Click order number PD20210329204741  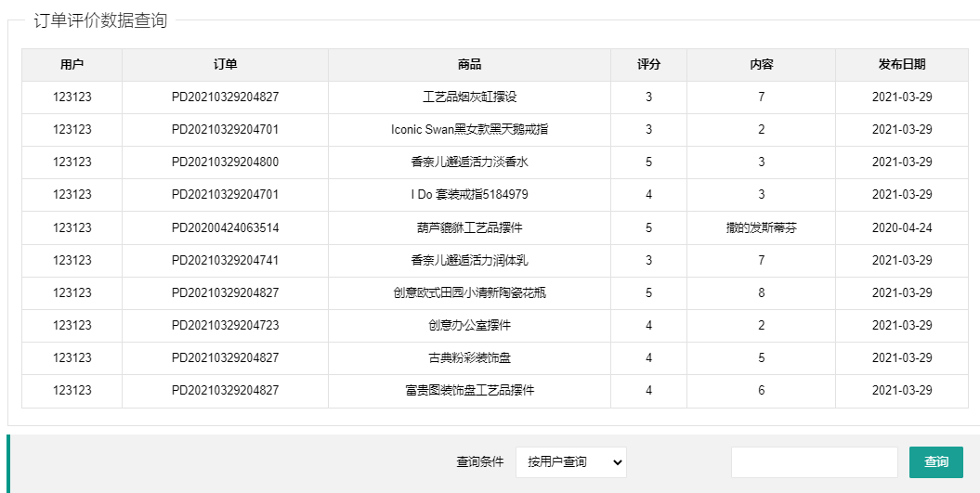pos(225,260)
